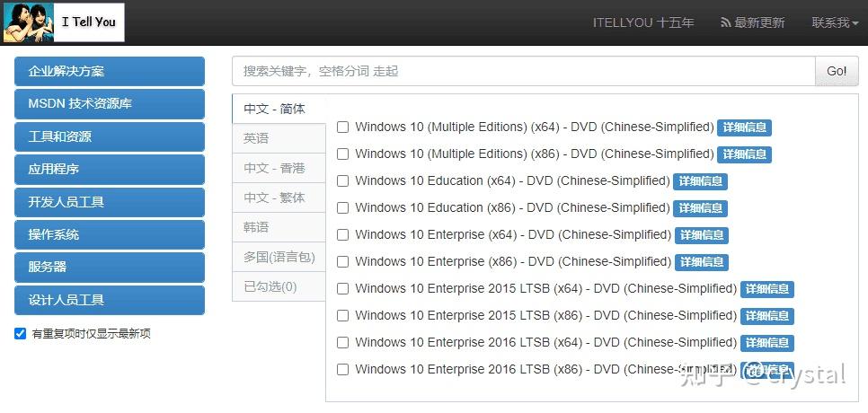Expand the 服务器 sidebar section

tap(110, 267)
